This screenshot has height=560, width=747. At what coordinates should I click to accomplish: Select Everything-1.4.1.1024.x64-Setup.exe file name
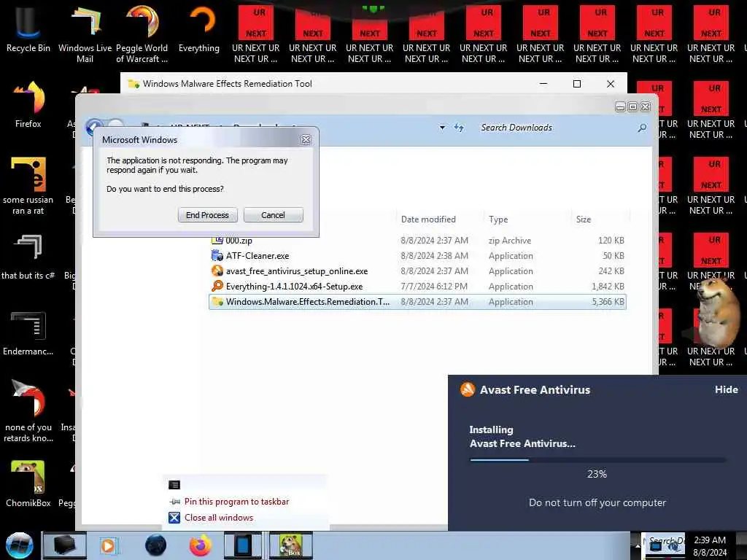tap(294, 287)
